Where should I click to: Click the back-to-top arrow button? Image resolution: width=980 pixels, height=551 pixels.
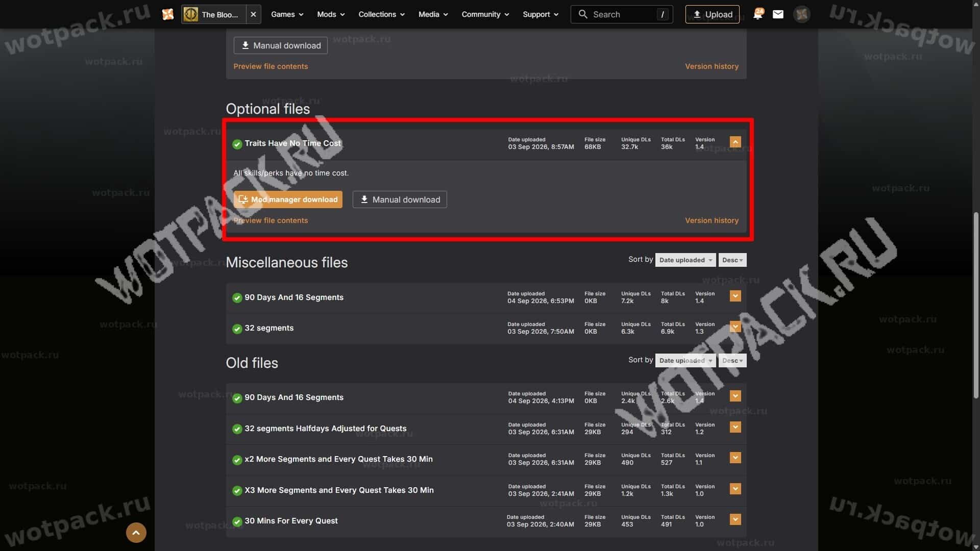[136, 533]
